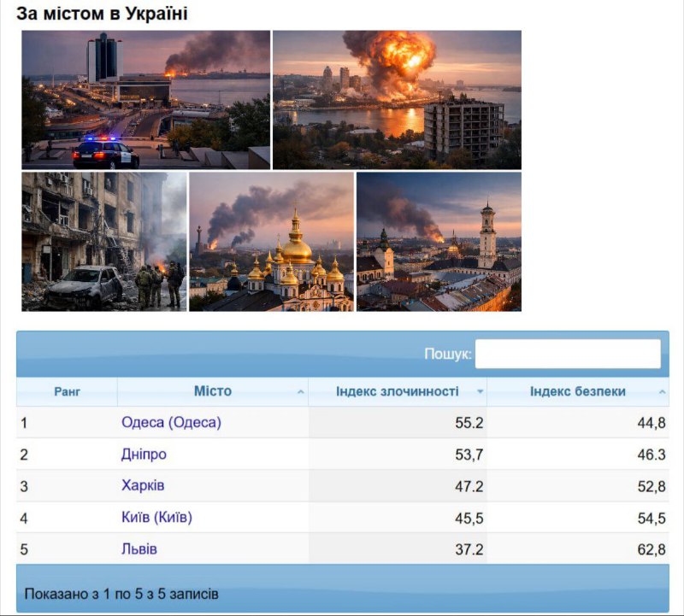
Task: Click the sort arrow beside Індекс безпеки
Action: point(663,392)
